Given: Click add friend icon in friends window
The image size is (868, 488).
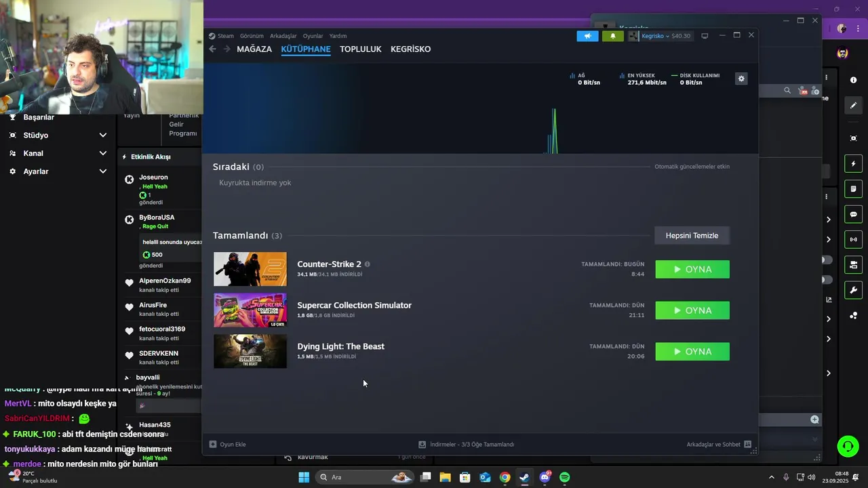Looking at the screenshot, I should [816, 91].
